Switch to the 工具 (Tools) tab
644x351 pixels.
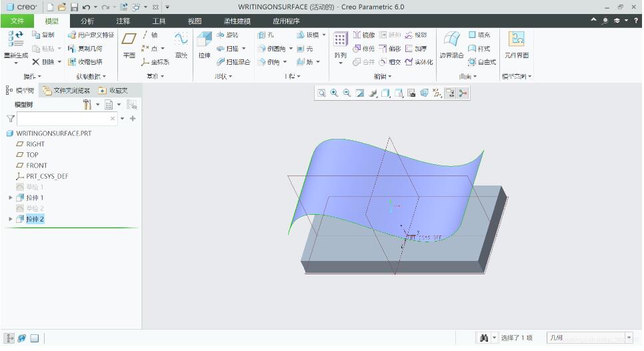[159, 21]
